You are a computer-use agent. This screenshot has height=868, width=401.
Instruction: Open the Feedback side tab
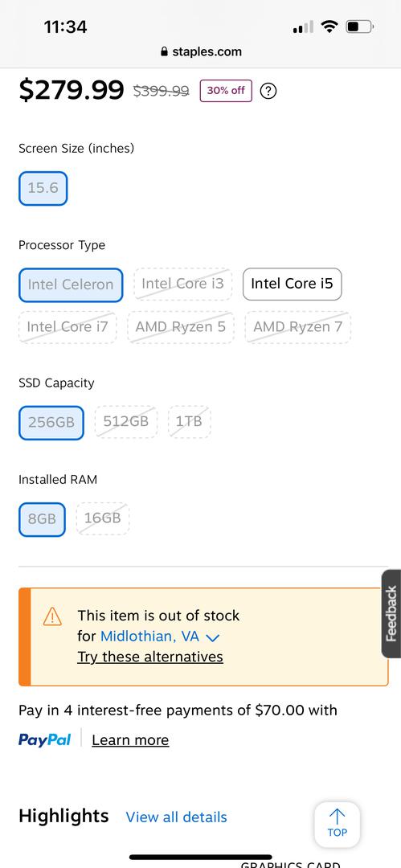(391, 613)
